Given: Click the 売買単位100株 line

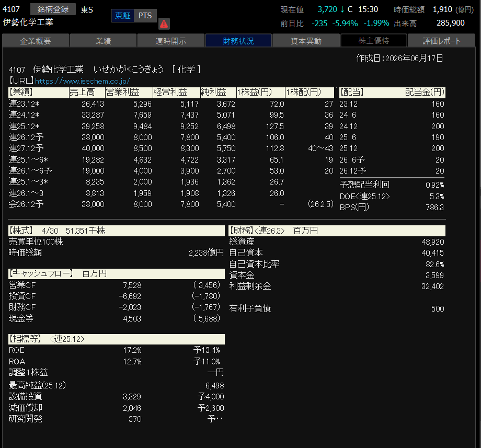Looking at the screenshot, I should (x=36, y=242).
